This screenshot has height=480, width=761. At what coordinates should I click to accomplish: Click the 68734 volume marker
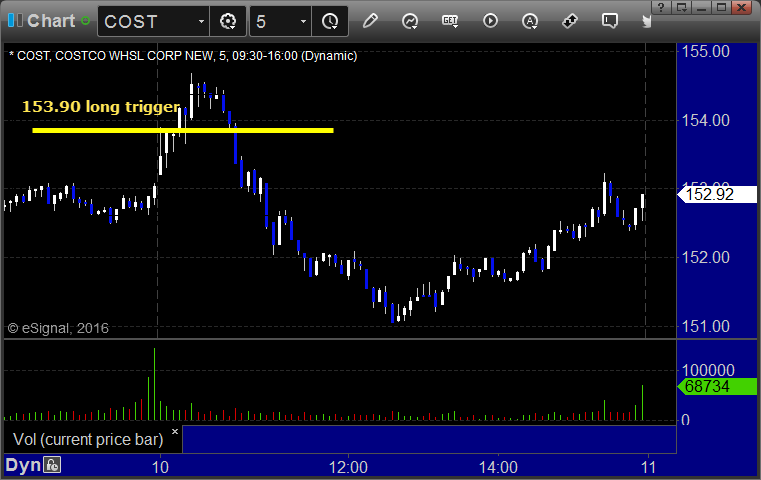point(717,386)
